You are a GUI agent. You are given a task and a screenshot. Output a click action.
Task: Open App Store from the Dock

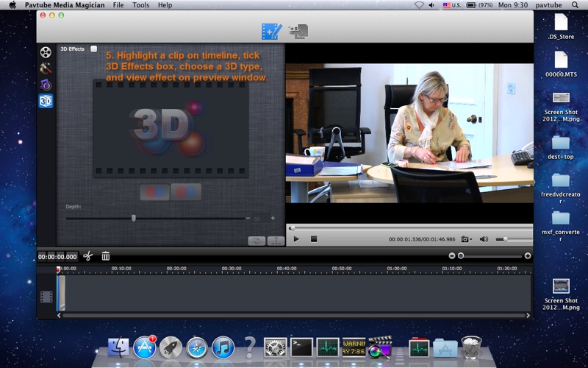144,347
